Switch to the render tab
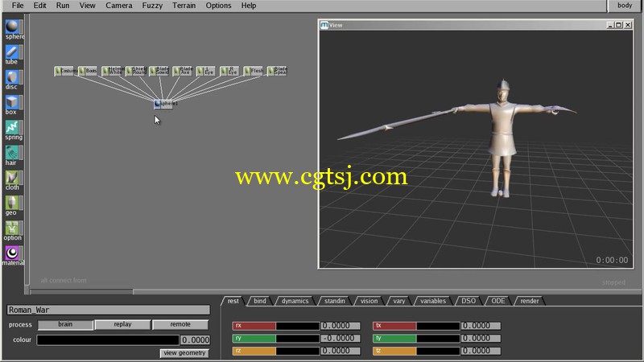644x362 pixels. (x=530, y=301)
